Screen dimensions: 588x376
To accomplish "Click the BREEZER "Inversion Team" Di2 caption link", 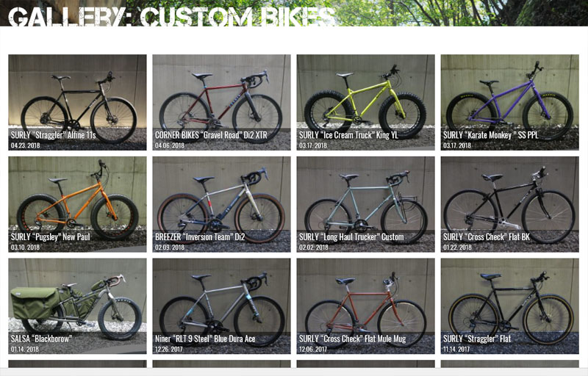I will (x=200, y=237).
